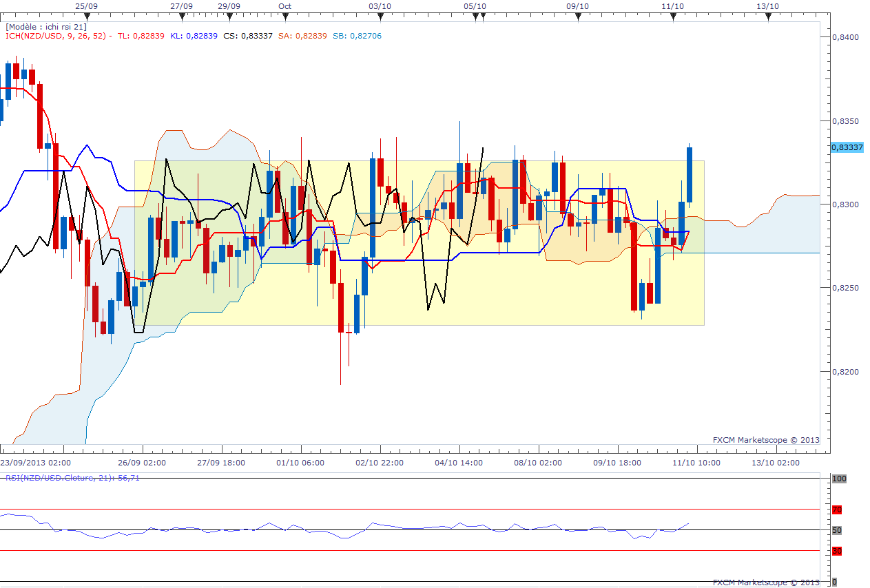
Task: Click the 05/10 date label at top
Action: point(475,6)
